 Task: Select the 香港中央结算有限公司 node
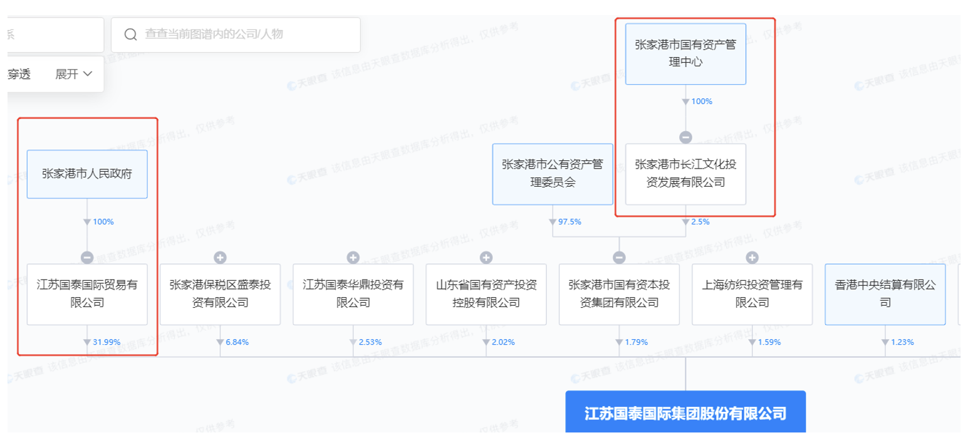885,294
